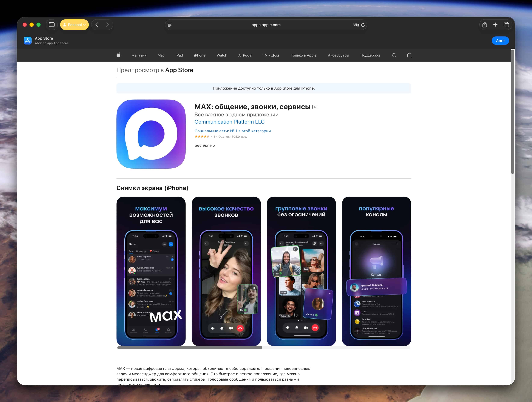Click the horizontal screenshots scrollbar
This screenshot has height=402, width=532.
tap(190, 348)
